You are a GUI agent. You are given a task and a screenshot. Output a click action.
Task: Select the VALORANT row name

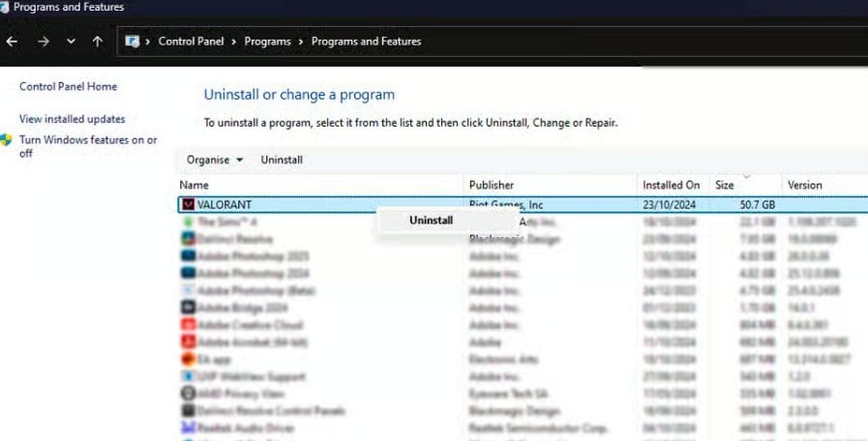coord(224,205)
